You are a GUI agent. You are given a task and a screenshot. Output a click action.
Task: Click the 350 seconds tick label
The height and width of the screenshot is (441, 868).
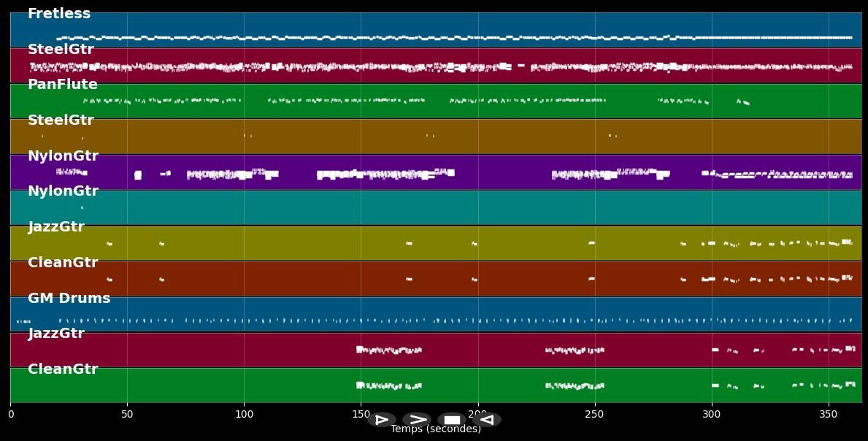pos(828,415)
